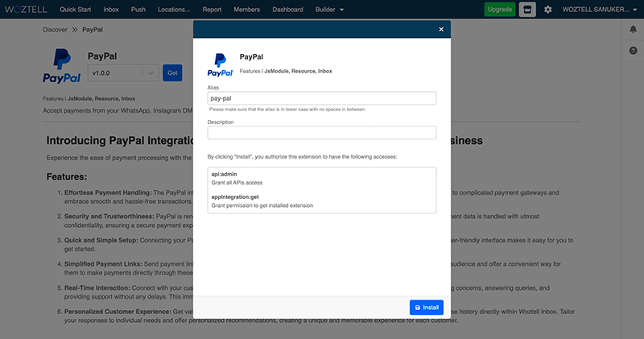The height and width of the screenshot is (339, 644).
Task: Open the v1.0.0 version dropdown
Action: [123, 73]
